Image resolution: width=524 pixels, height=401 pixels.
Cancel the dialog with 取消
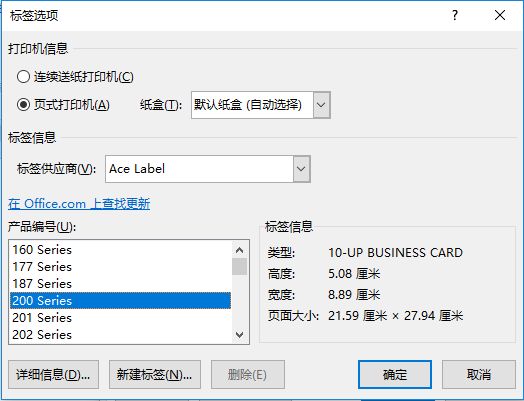(479, 375)
